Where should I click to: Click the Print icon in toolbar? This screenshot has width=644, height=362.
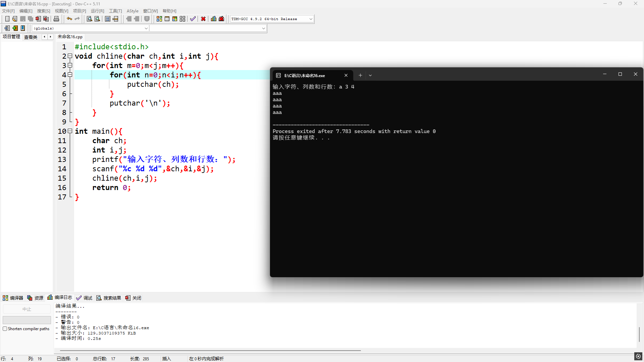coord(56,19)
